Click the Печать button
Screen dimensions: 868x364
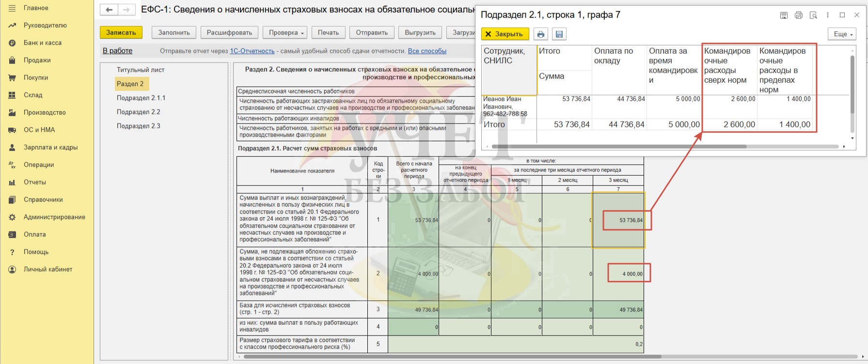(328, 32)
